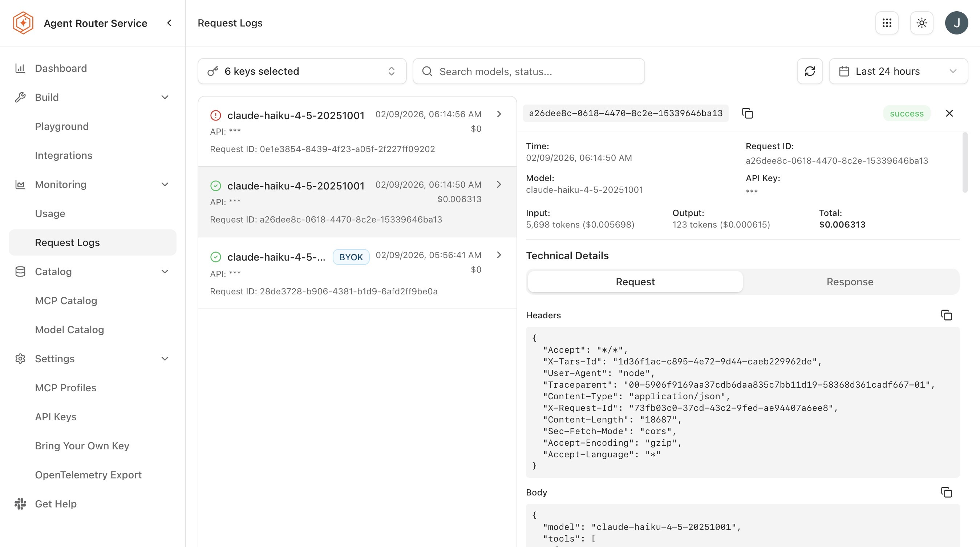The image size is (980, 547).
Task: Click the search models, status input field
Action: tap(529, 71)
